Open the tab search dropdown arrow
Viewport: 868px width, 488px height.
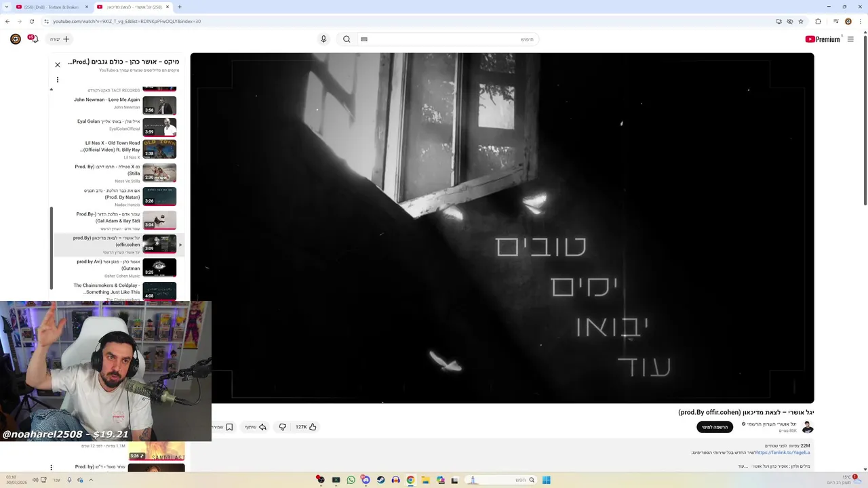pyautogui.click(x=6, y=7)
